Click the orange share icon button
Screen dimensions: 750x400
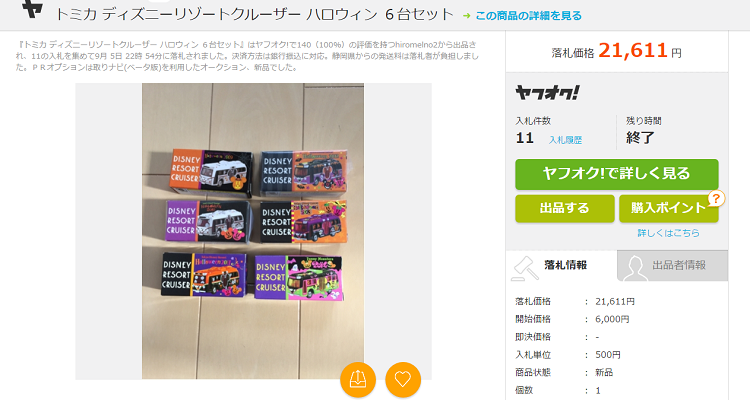[x=358, y=380]
